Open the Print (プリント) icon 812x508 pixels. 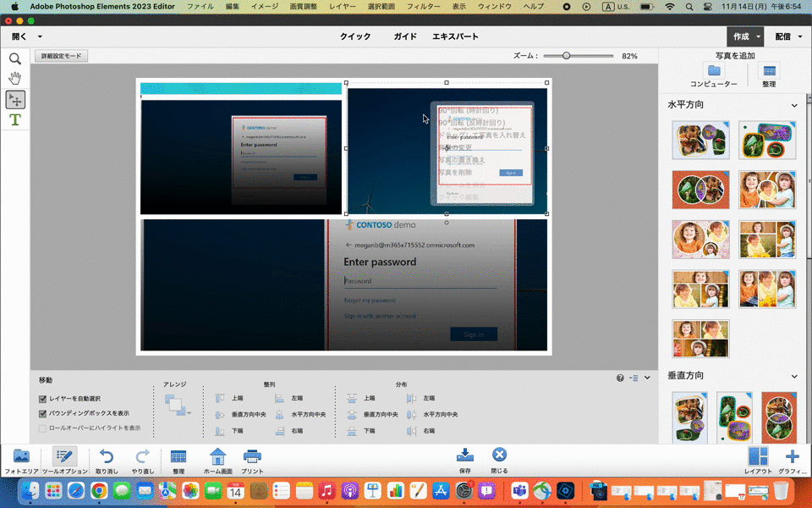(252, 456)
